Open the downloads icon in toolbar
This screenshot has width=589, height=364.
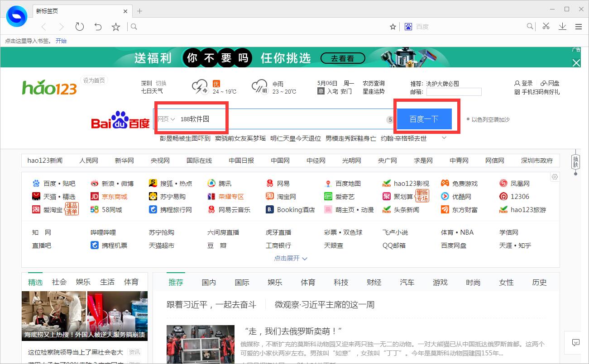coord(562,27)
